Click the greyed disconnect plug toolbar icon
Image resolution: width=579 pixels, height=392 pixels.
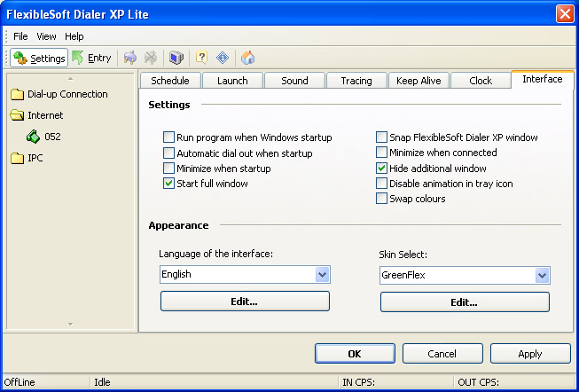coord(151,58)
